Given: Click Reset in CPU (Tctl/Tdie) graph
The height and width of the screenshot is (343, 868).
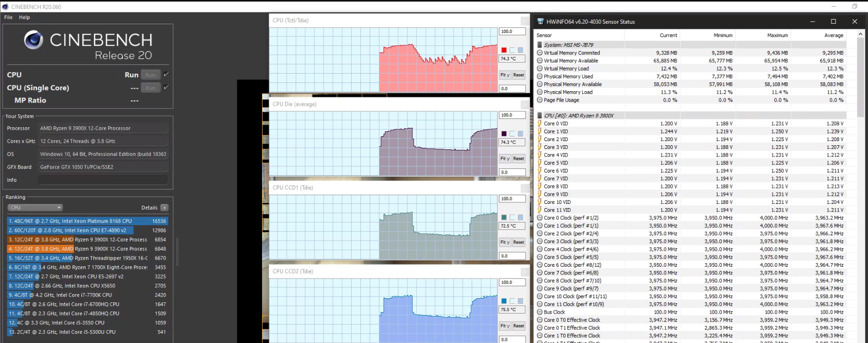Looking at the screenshot, I should (519, 75).
